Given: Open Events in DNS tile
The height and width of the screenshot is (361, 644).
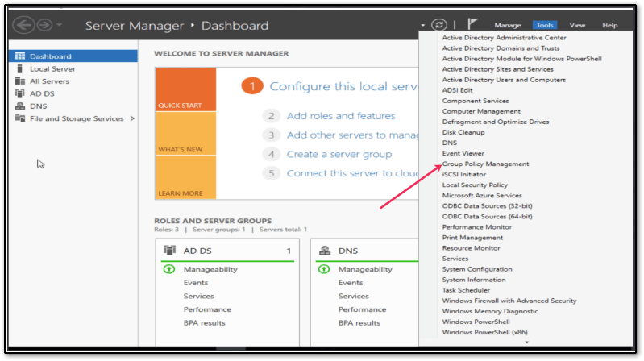Looking at the screenshot, I should [351, 283].
